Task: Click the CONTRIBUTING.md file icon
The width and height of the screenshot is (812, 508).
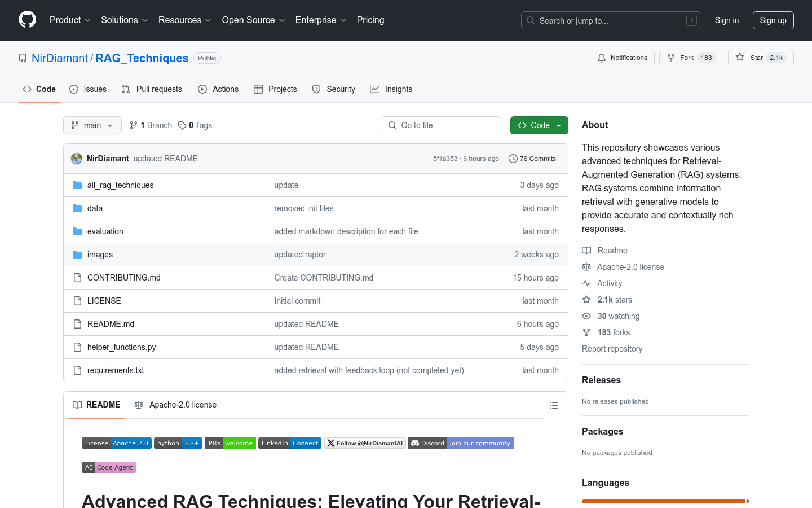Action: (77, 278)
